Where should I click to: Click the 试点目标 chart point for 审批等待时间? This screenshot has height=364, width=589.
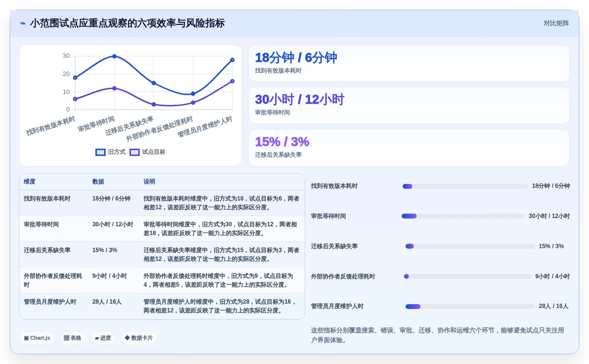[x=114, y=88]
